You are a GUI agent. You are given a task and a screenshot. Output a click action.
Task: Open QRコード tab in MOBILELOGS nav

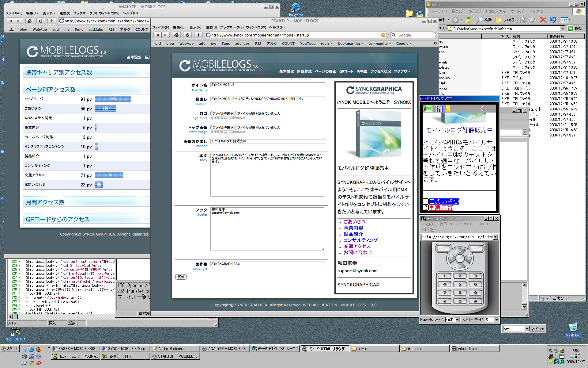tap(346, 71)
